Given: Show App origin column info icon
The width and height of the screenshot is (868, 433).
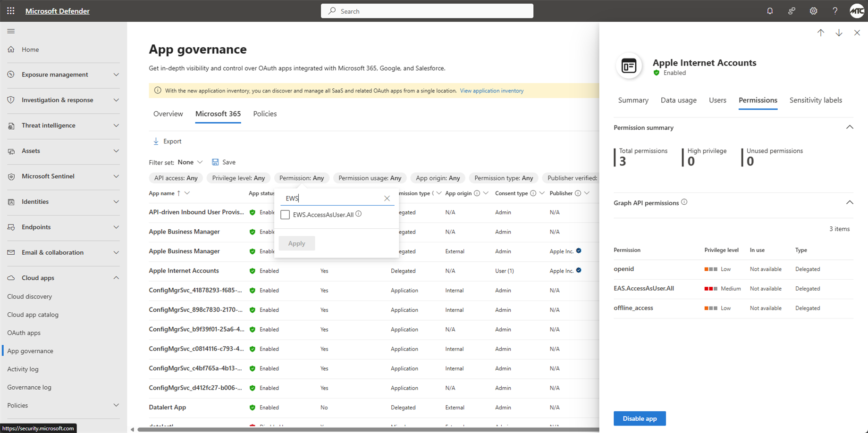Looking at the screenshot, I should pyautogui.click(x=477, y=193).
